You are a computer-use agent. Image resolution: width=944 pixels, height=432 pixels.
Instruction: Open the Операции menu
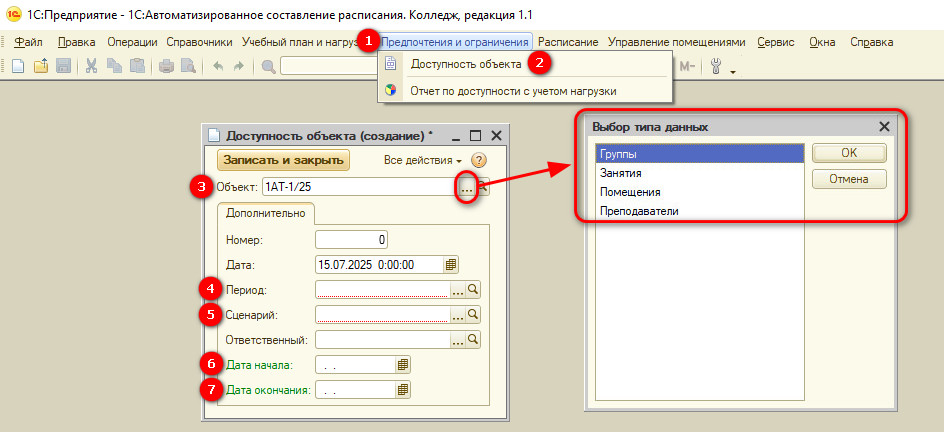click(132, 42)
